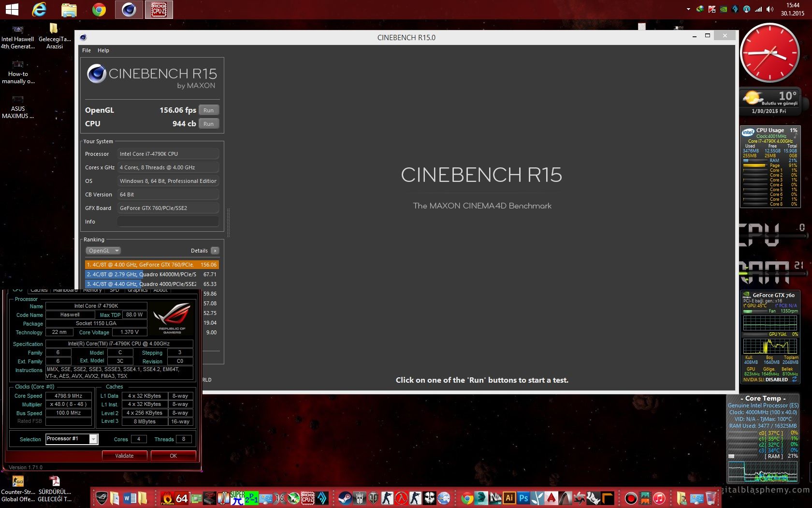Launch World of Tanks from the bottom dock
The image size is (812, 508).
click(373, 498)
